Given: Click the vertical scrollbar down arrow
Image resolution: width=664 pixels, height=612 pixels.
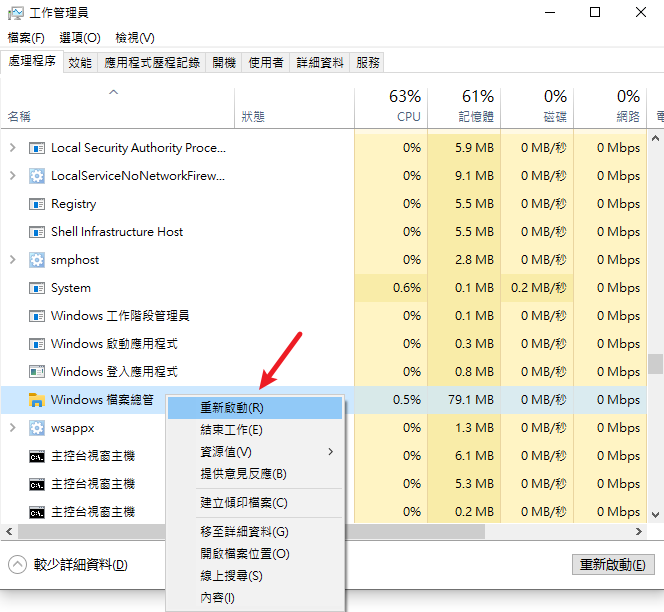Looking at the screenshot, I should coord(655,515).
